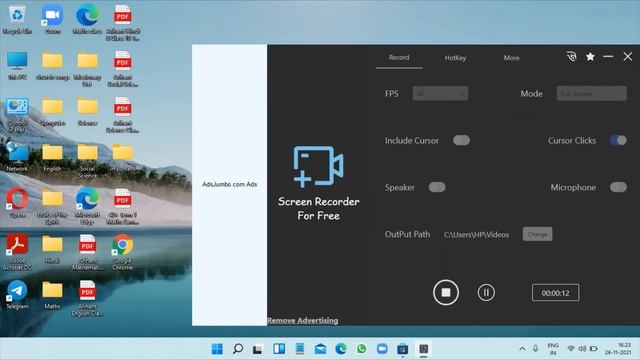Image resolution: width=640 pixels, height=360 pixels.
Task: Click the C:\Users\HP\Videos output path text
Action: click(476, 235)
